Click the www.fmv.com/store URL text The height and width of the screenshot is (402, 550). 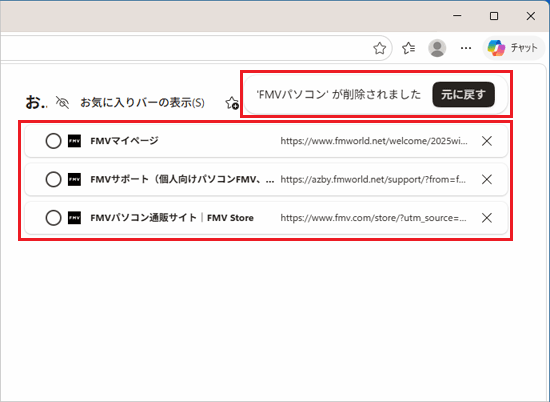(374, 218)
